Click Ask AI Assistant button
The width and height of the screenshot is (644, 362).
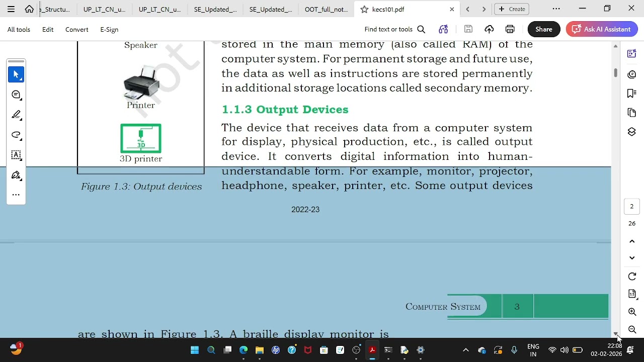(x=602, y=29)
